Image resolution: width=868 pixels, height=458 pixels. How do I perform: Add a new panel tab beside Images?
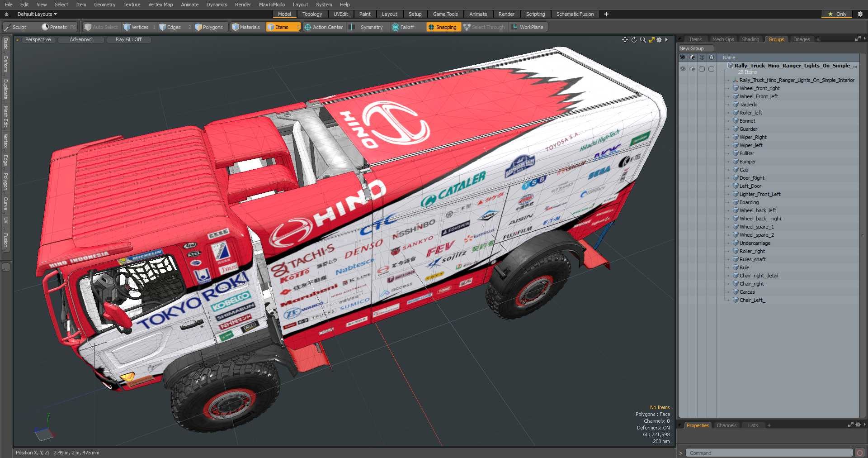[818, 39]
